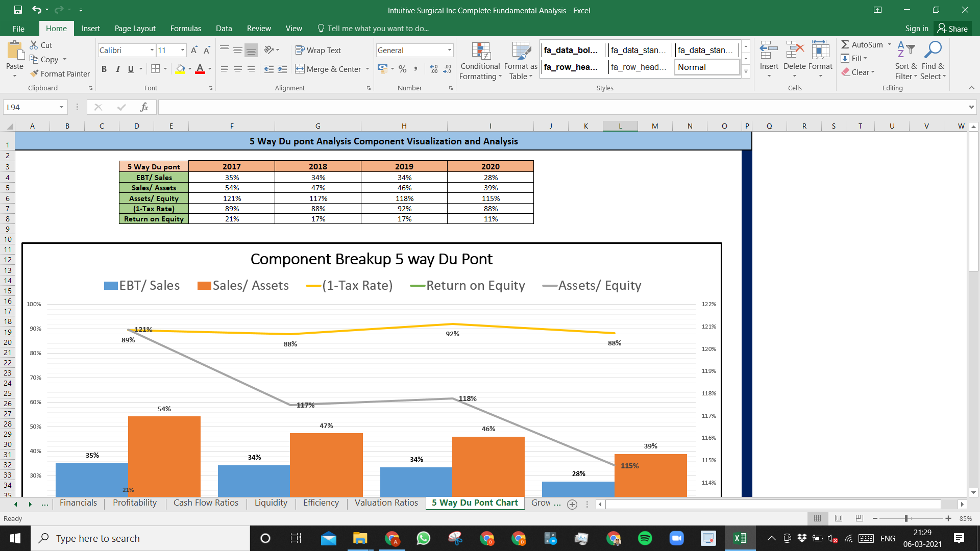Expand the Merge & Center dropdown arrow
The height and width of the screenshot is (551, 980).
tap(367, 69)
